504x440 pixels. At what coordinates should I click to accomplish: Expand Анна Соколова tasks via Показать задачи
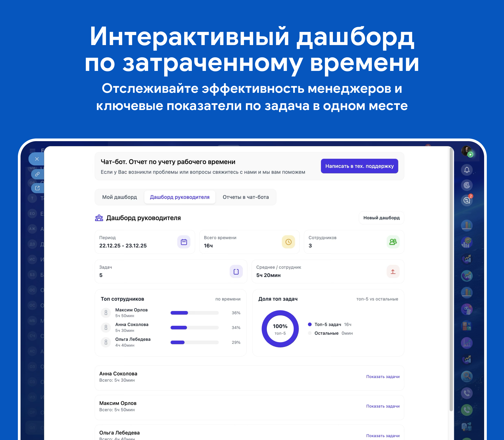click(x=383, y=377)
